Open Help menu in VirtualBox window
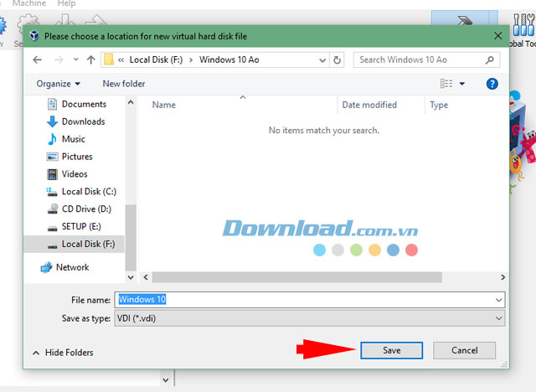The height and width of the screenshot is (392, 536). [x=66, y=3]
